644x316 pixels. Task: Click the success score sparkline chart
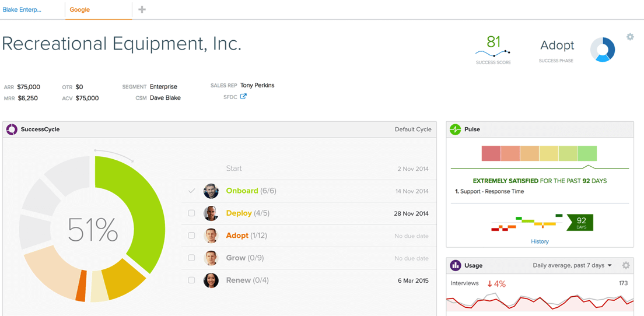coord(493,54)
